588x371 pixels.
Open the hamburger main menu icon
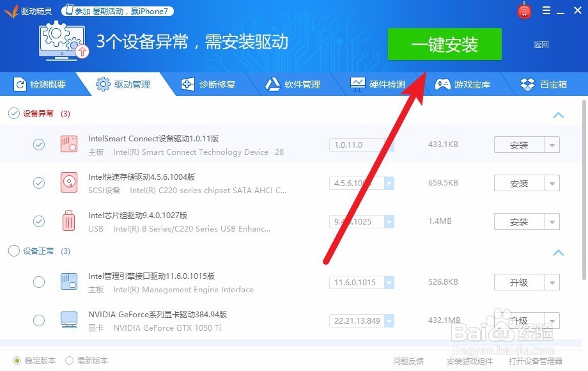click(546, 10)
